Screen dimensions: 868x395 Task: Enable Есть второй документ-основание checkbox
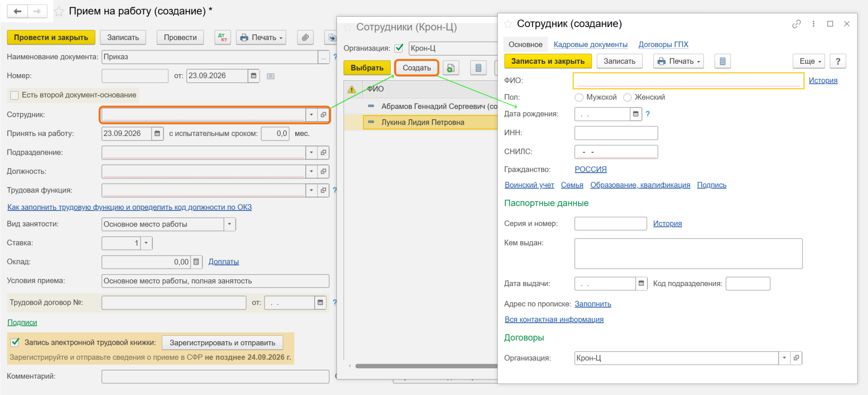point(14,95)
